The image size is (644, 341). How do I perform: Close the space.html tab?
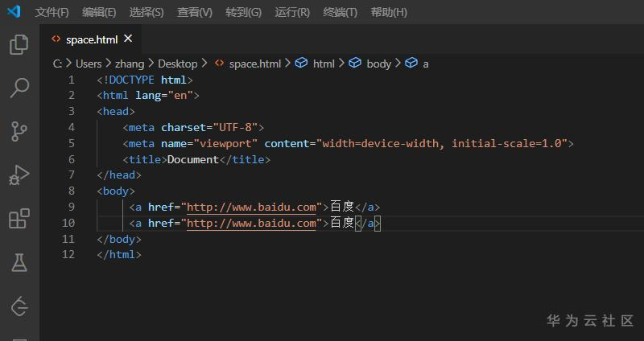coord(128,38)
